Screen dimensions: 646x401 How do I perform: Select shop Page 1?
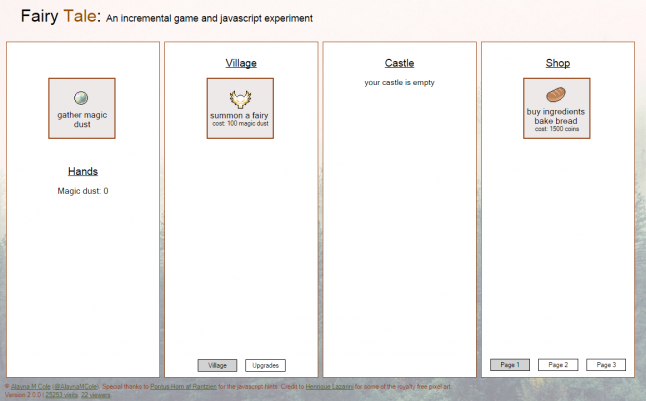510,365
